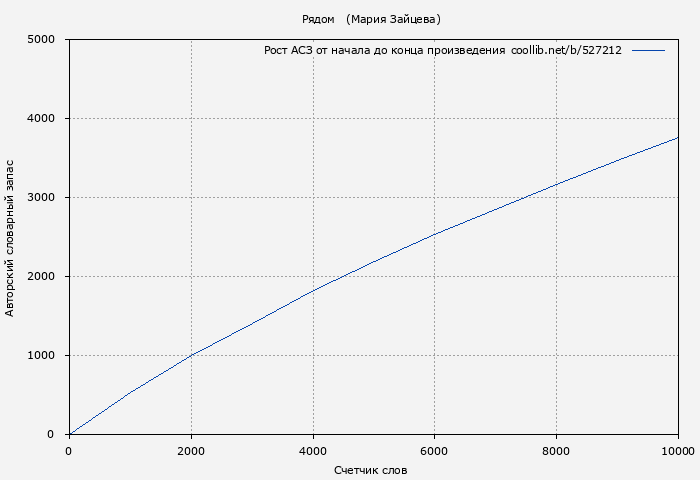Screen dimensions: 700x480
Task: Select the Y-axis label "Авторский словарный запас"
Action: (x=11, y=236)
